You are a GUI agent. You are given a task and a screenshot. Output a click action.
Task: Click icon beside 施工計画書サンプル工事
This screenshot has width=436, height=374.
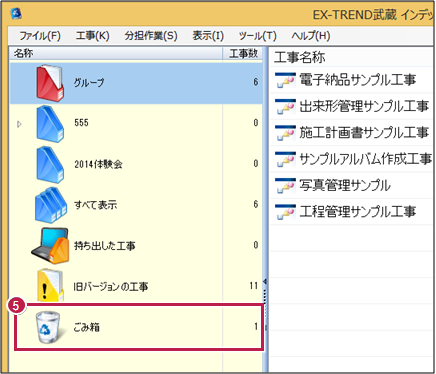pos(285,133)
